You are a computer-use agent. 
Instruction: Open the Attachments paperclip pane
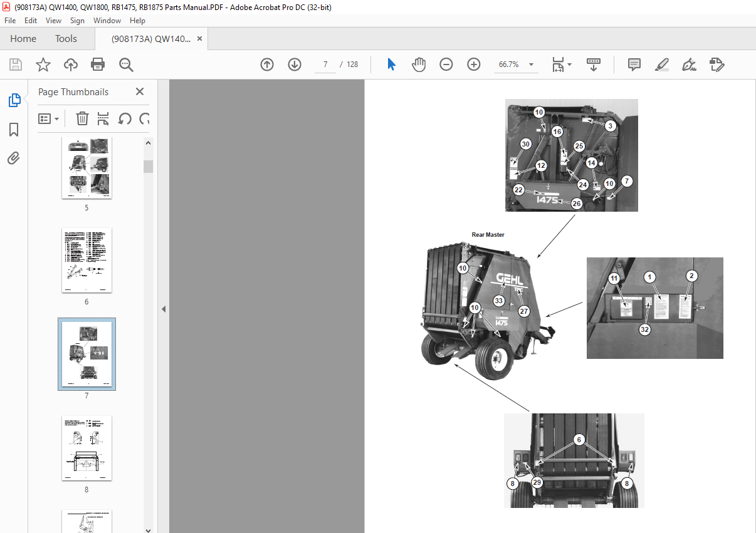(x=14, y=158)
